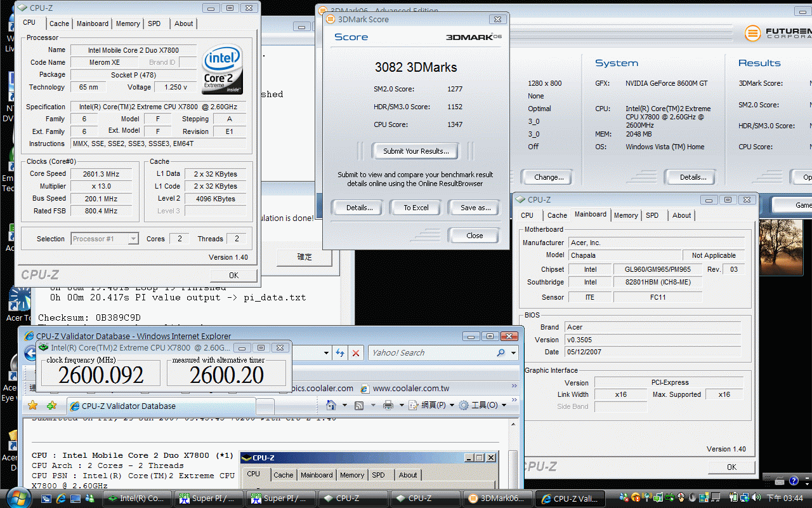Click the 確定 button in the Super PI dialog
812x508 pixels.
(x=304, y=257)
